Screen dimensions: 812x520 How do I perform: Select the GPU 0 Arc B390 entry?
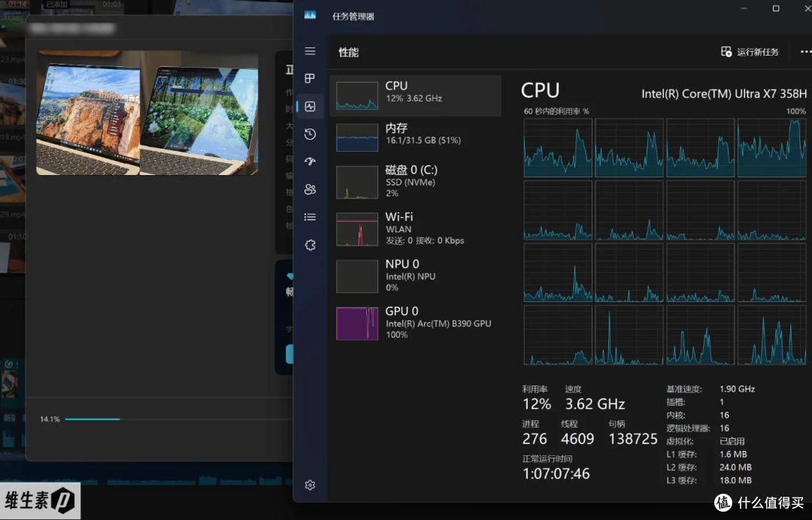point(415,323)
